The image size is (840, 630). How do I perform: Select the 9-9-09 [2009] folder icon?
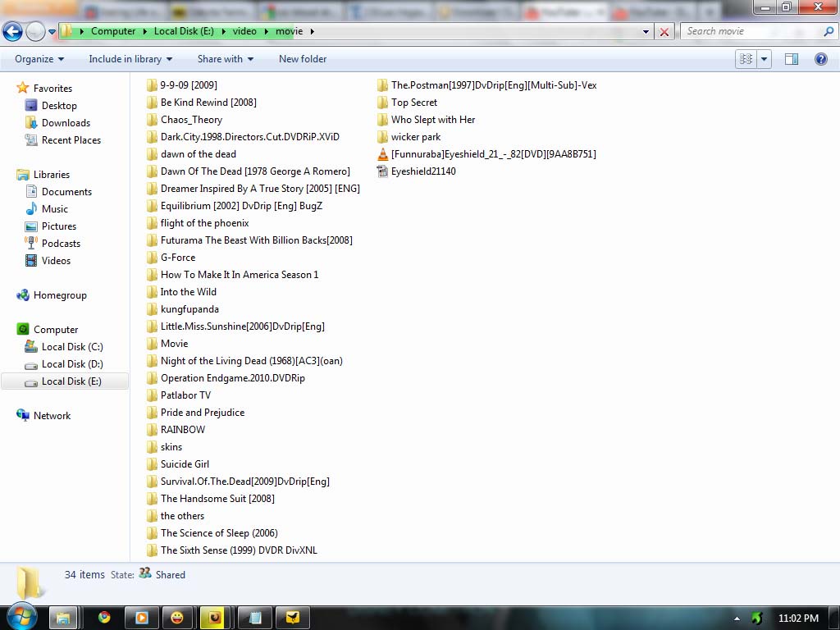[152, 85]
